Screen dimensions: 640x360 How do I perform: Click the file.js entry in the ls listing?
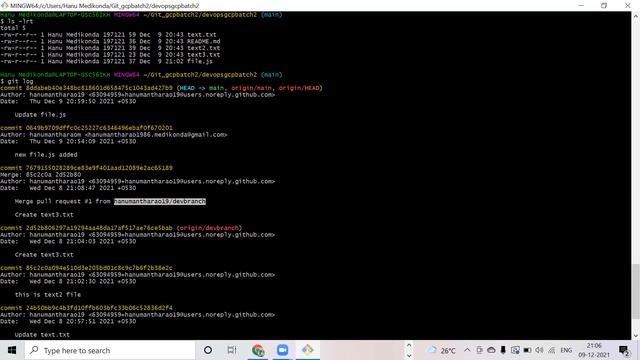tap(200, 61)
